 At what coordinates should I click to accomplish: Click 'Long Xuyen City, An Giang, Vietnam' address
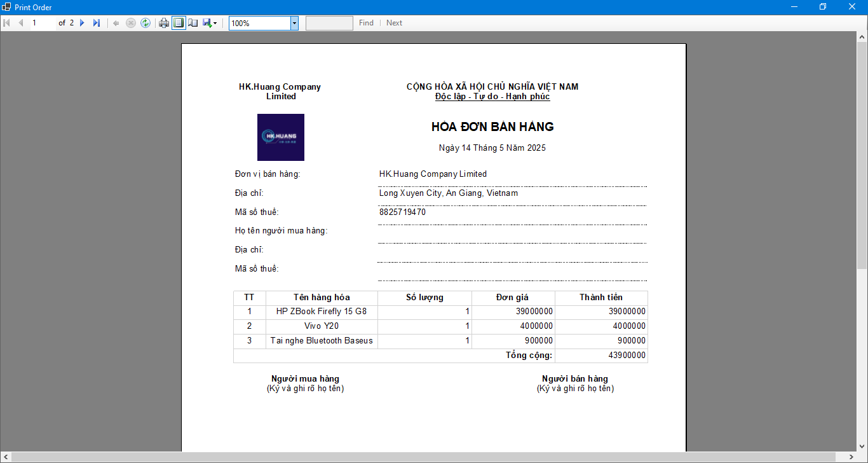449,193
